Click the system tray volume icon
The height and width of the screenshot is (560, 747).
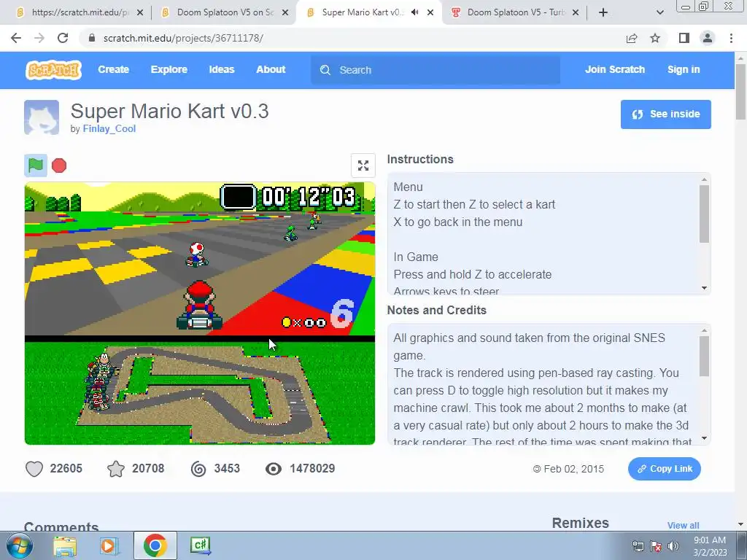click(673, 546)
